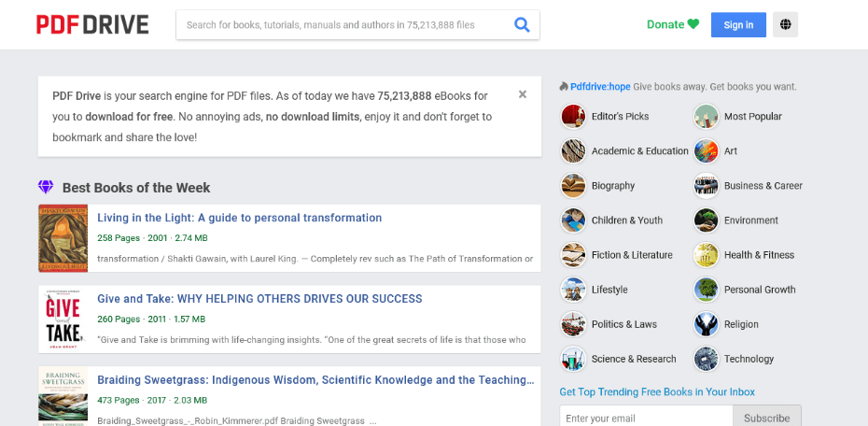The width and height of the screenshot is (868, 426).
Task: Click the 'Best Books of the Week' heading
Action: 136,187
